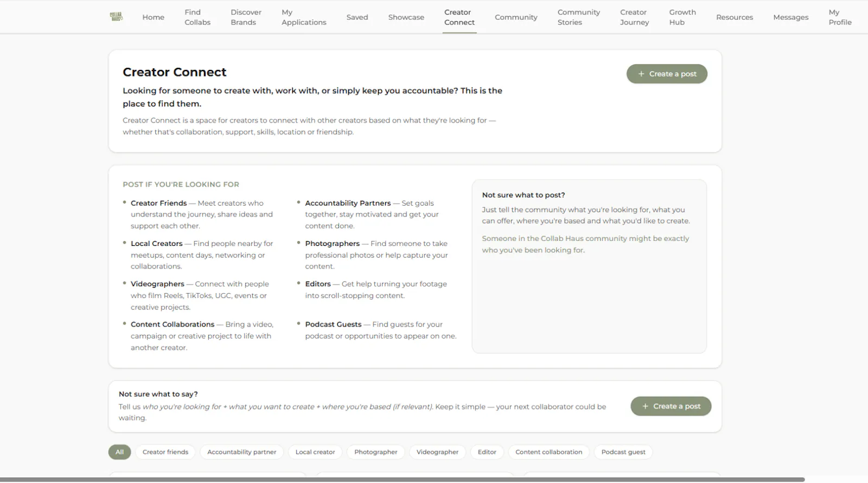Screen dimensions: 868x483
Task: Filter posts by Local creator
Action: 315,452
